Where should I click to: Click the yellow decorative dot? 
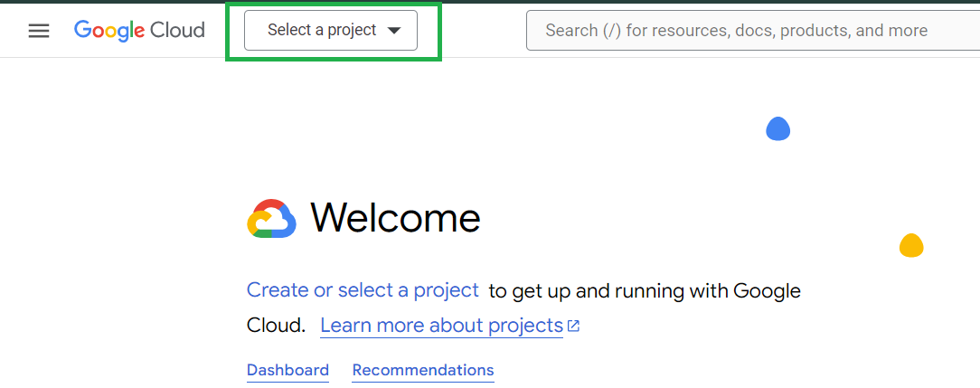click(911, 245)
